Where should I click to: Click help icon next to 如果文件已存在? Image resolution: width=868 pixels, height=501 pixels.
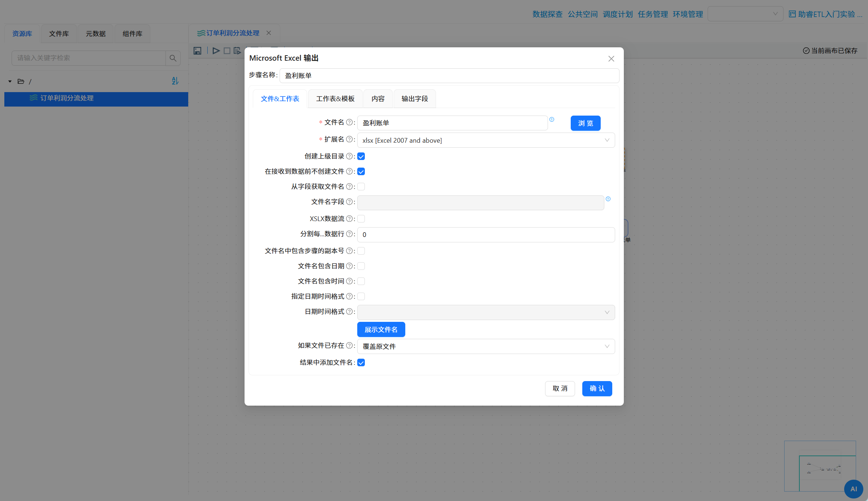[349, 346]
